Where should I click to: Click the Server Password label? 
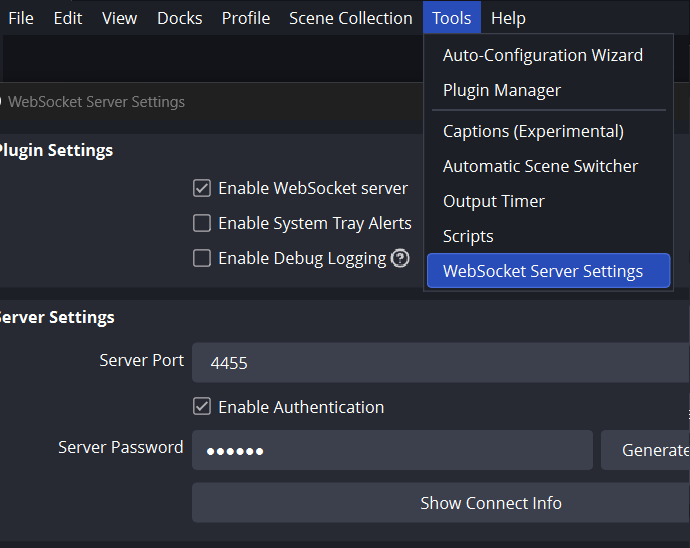(x=121, y=448)
